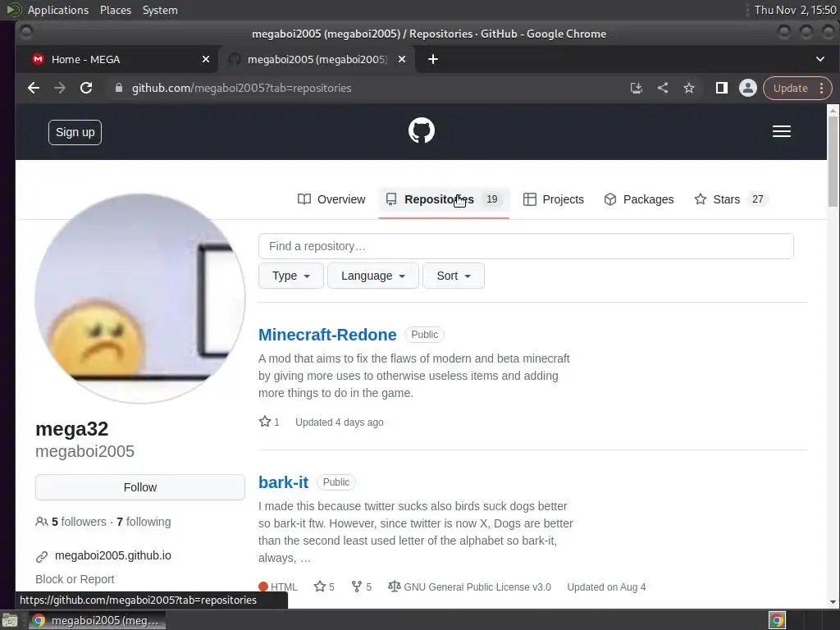Image resolution: width=840 pixels, height=630 pixels.
Task: Click the clock showing Thu Nov 2, 15:50
Action: 795,10
